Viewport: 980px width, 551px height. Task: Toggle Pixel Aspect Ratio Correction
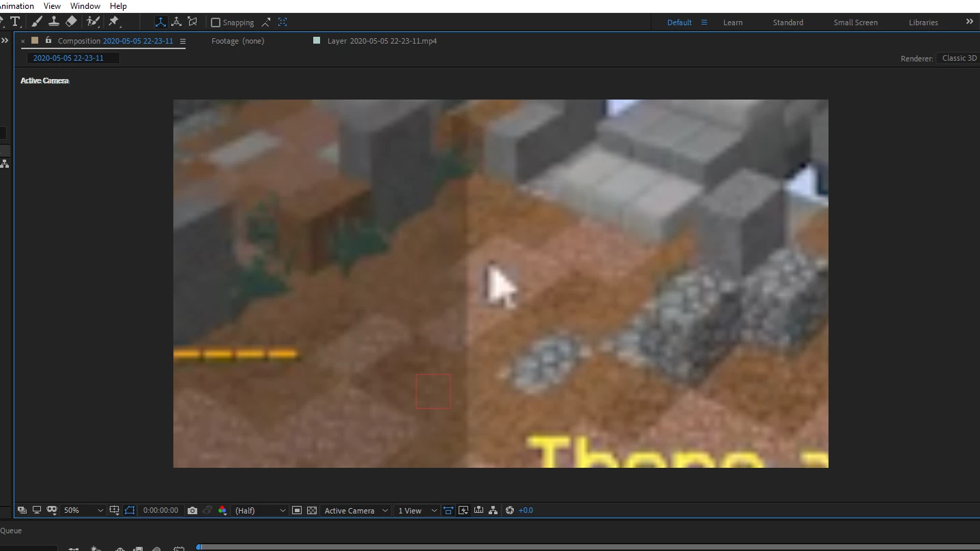(x=448, y=510)
